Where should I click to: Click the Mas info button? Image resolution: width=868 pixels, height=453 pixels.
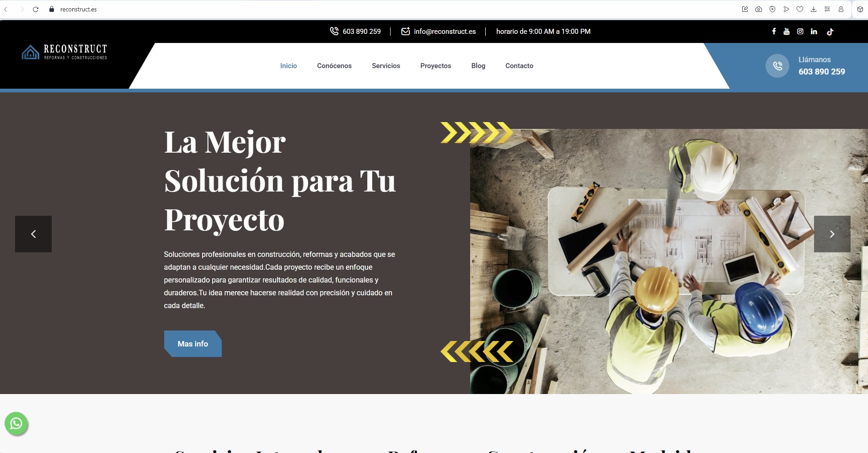pos(193,344)
